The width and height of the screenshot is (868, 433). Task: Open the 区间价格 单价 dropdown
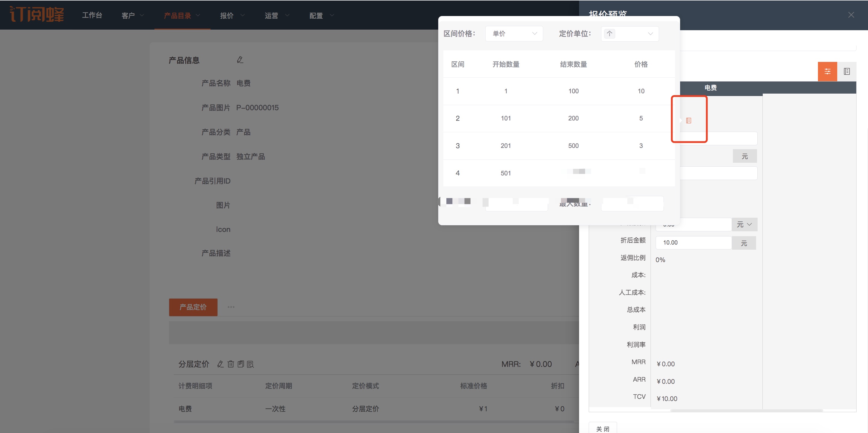(x=514, y=34)
